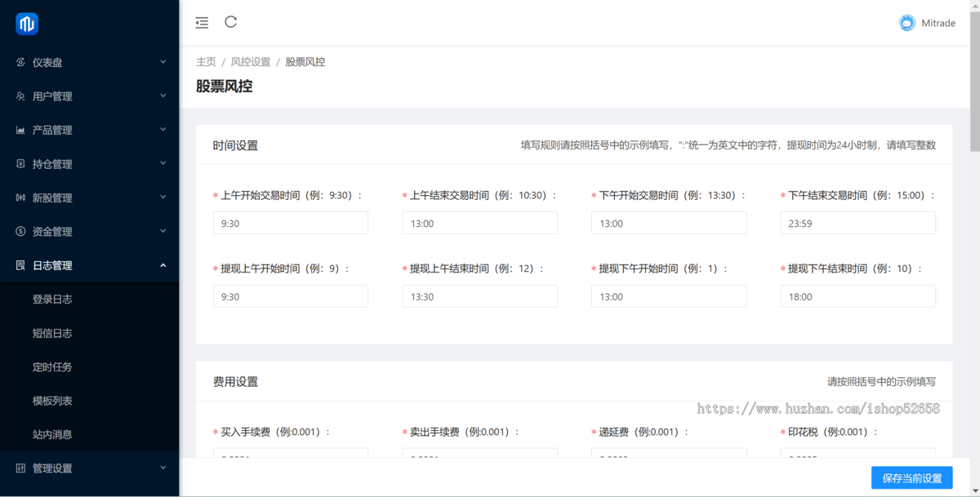Click 保存当前设置 button
This screenshot has height=497, width=980.
click(912, 478)
